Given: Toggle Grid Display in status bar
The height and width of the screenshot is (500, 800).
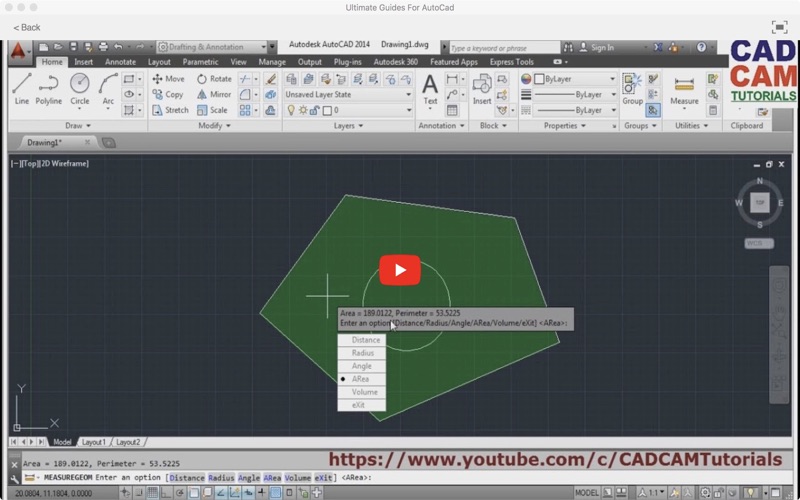Looking at the screenshot, I should coord(152,493).
